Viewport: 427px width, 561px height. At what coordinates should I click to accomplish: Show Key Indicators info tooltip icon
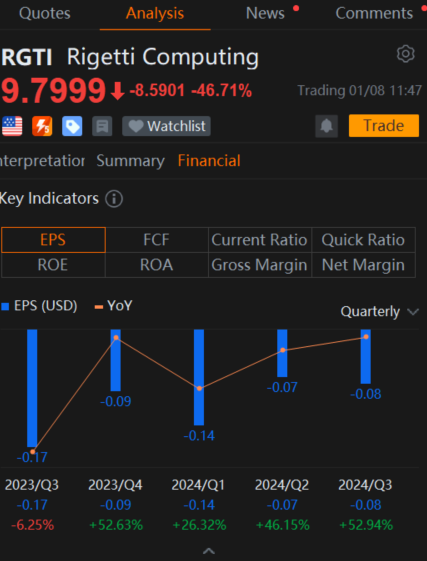click(x=114, y=199)
